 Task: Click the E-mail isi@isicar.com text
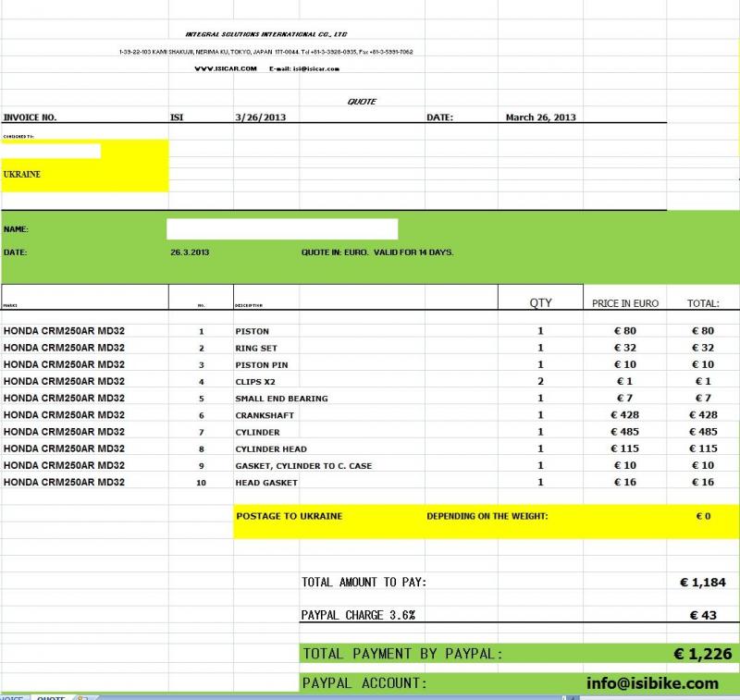(304, 68)
